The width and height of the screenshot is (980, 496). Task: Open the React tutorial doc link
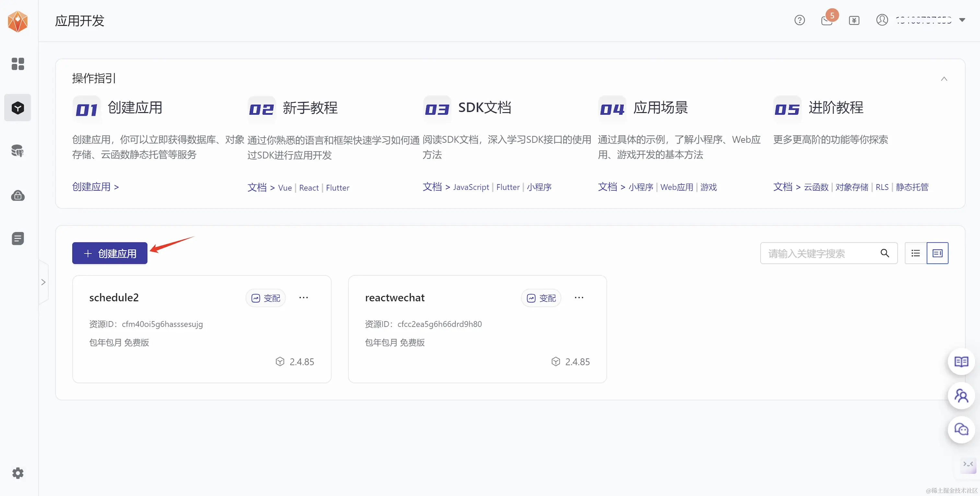309,188
